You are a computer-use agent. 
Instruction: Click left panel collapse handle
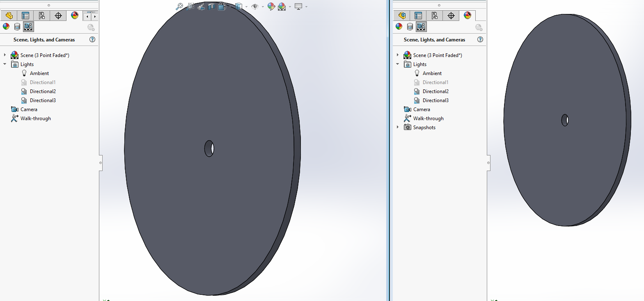click(101, 163)
